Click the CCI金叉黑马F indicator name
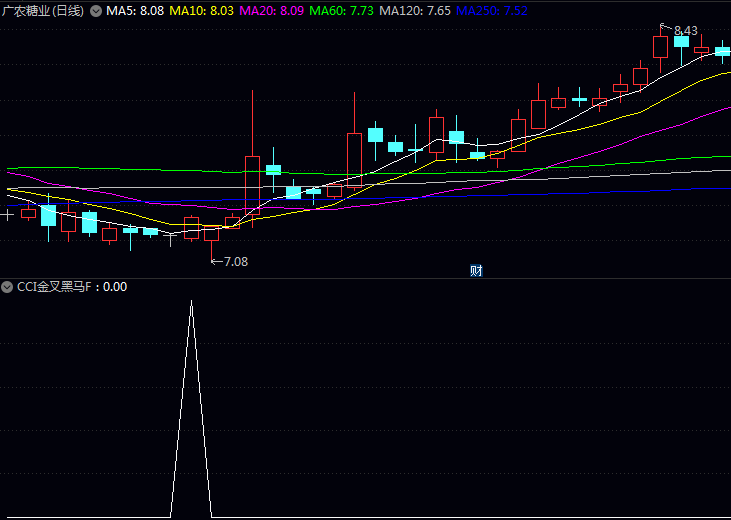The height and width of the screenshot is (520, 731). point(57,287)
